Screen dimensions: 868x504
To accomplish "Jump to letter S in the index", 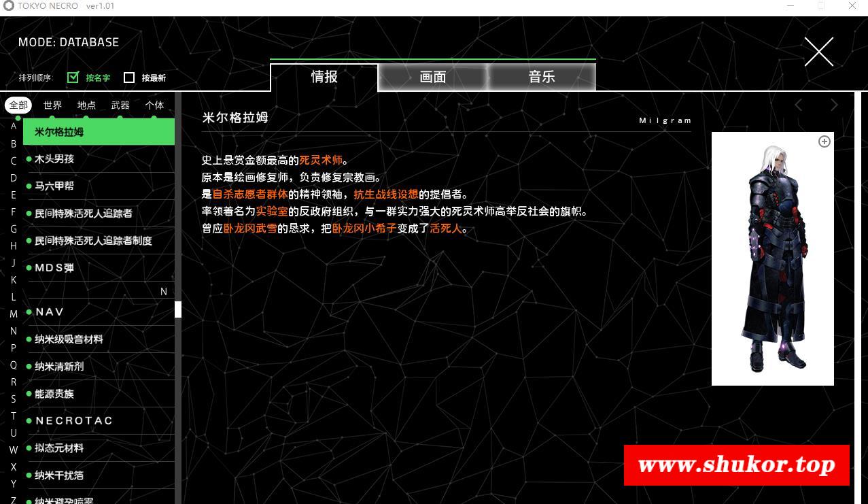I will pyautogui.click(x=14, y=399).
